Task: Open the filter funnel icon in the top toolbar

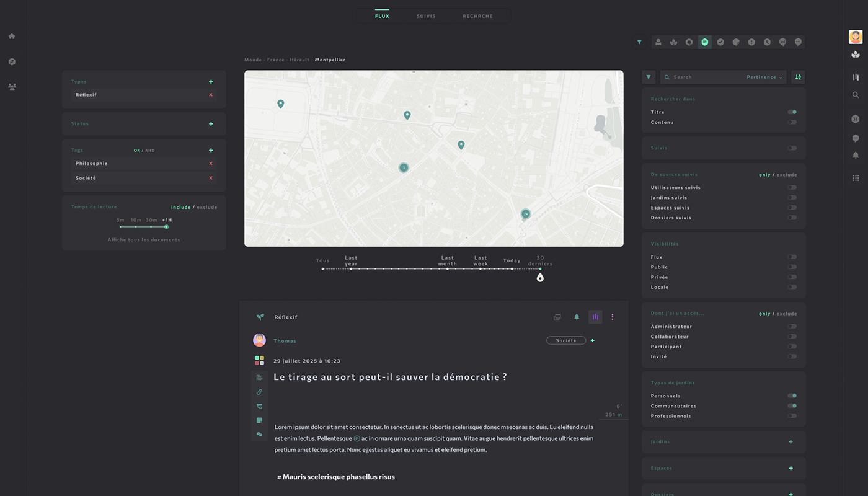Action: [639, 42]
